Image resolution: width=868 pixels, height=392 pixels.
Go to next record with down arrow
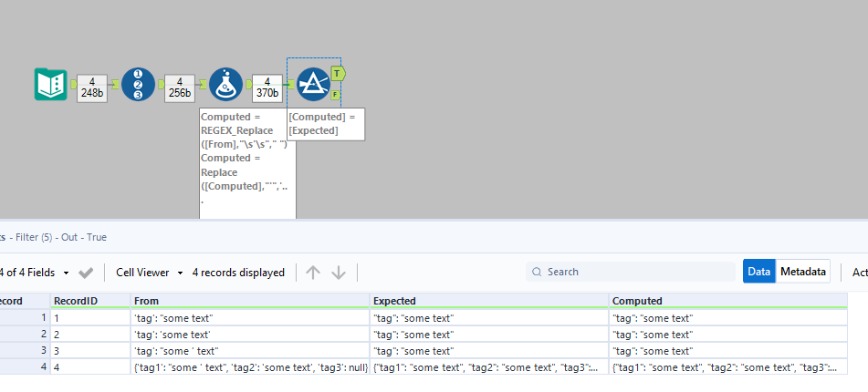click(x=339, y=272)
